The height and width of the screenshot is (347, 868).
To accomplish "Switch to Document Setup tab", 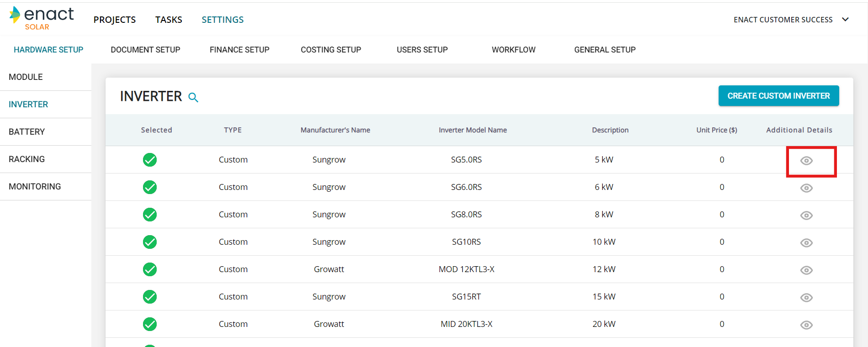I will pyautogui.click(x=145, y=50).
